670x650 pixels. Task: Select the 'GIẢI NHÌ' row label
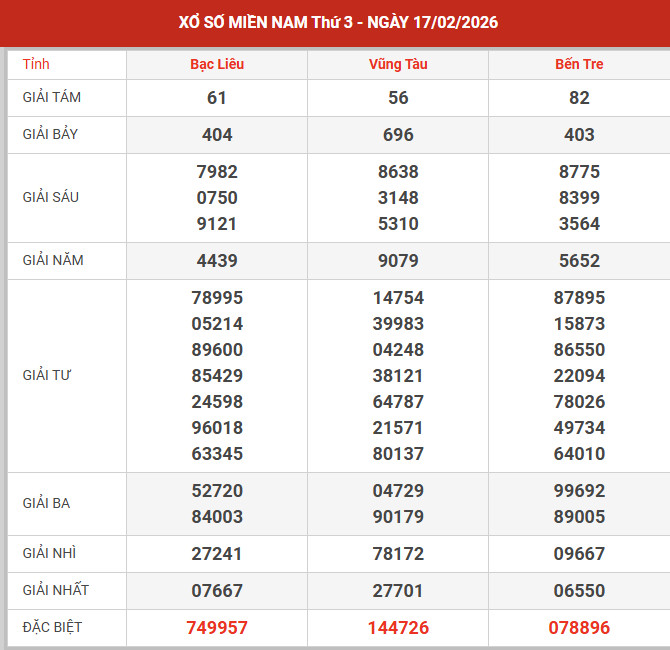[x=50, y=553]
